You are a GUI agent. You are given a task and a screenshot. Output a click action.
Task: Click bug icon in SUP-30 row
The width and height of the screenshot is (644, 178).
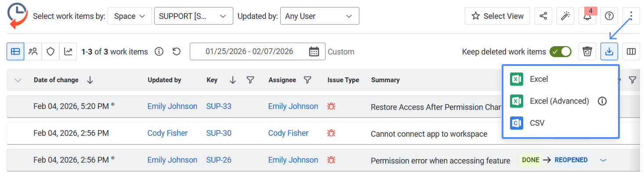click(x=331, y=133)
